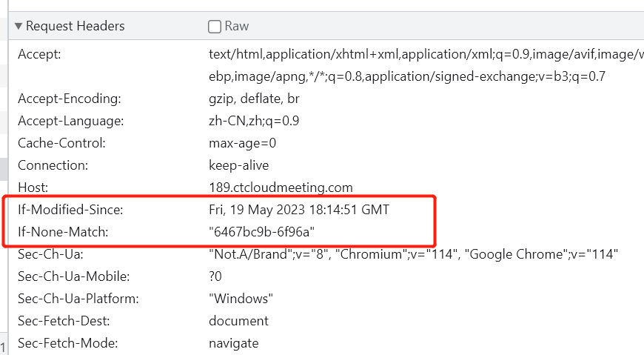Click the 189.ctcloudmeeting.com host value
Viewport: 644px width, 355px height.
[281, 188]
